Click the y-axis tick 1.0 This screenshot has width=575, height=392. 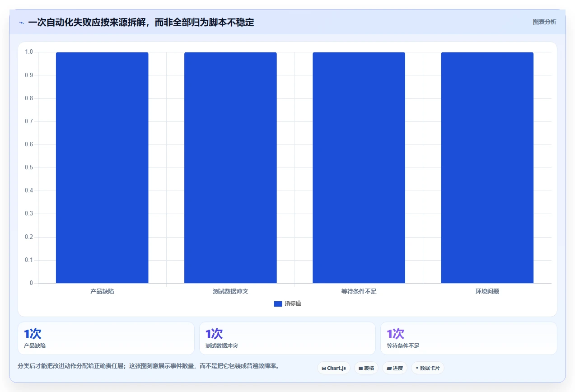[x=29, y=52]
